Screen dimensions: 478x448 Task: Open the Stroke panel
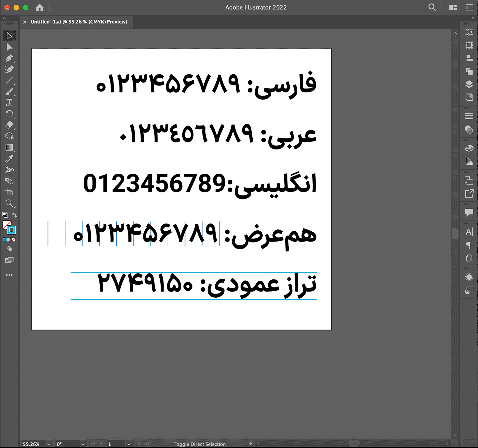point(469,116)
